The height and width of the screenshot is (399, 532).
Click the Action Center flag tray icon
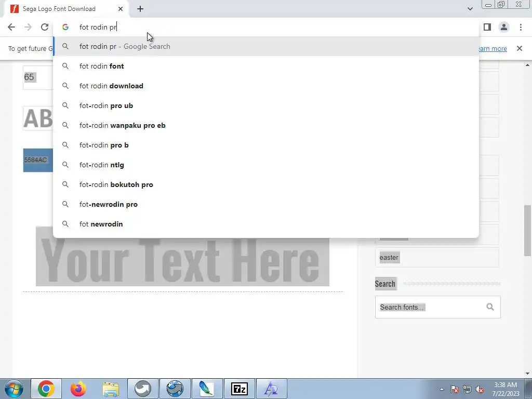tap(454, 390)
